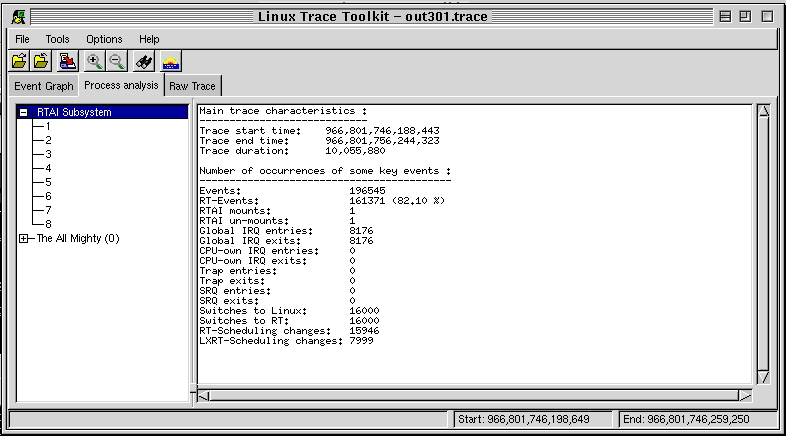Click the vertical scrollbar thumb in the text pane
Image resolution: width=786 pixels, height=436 pixels.
[763, 244]
